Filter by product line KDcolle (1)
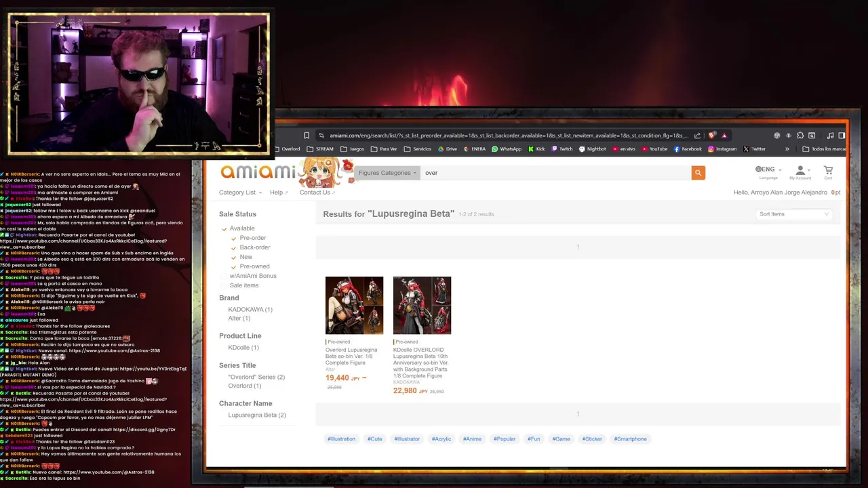The width and height of the screenshot is (868, 488). 243,348
